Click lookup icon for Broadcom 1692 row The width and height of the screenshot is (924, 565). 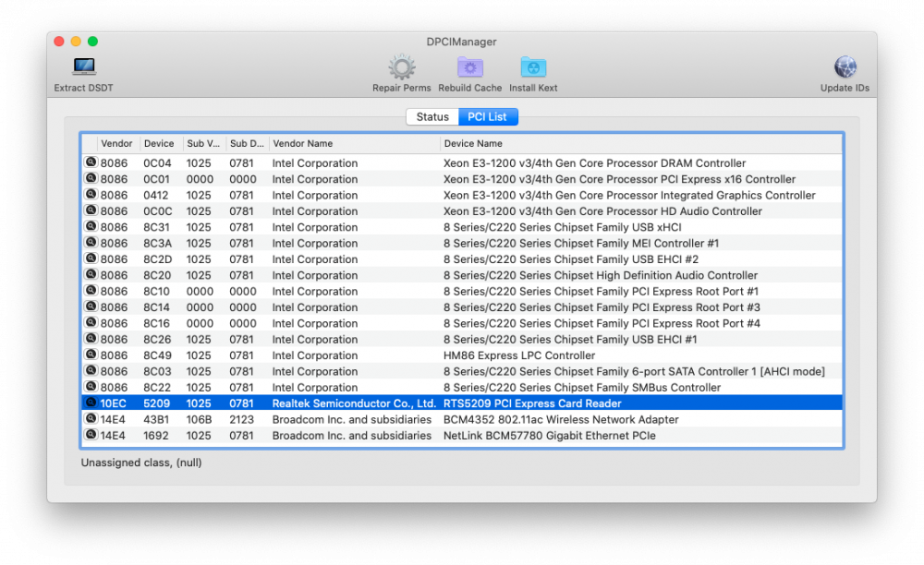[91, 435]
